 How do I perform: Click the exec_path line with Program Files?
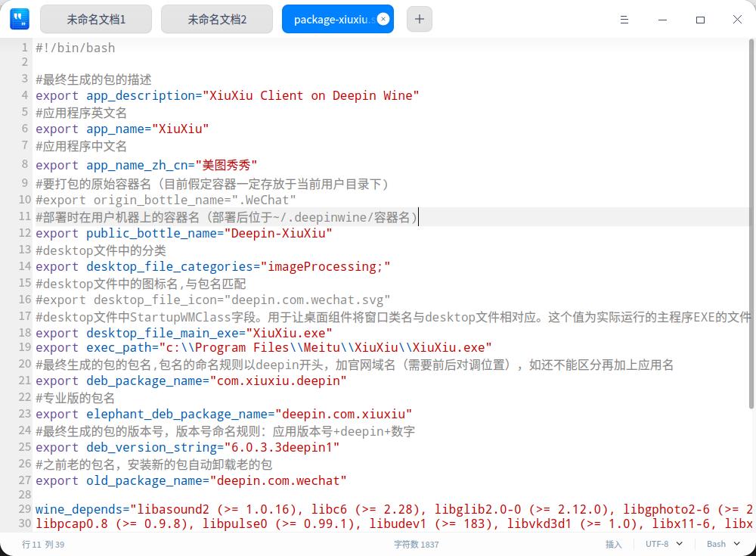pyautogui.click(x=264, y=347)
